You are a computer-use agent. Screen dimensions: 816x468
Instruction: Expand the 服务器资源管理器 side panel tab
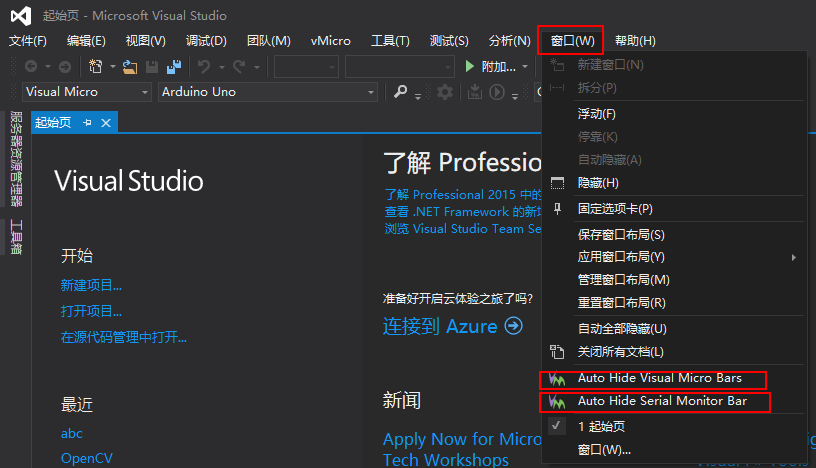(x=16, y=159)
